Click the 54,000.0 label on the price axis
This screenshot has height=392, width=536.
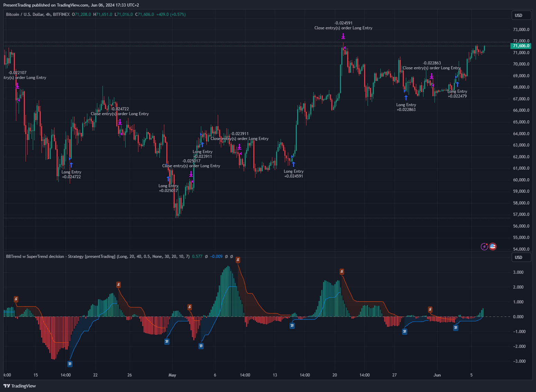(521, 249)
